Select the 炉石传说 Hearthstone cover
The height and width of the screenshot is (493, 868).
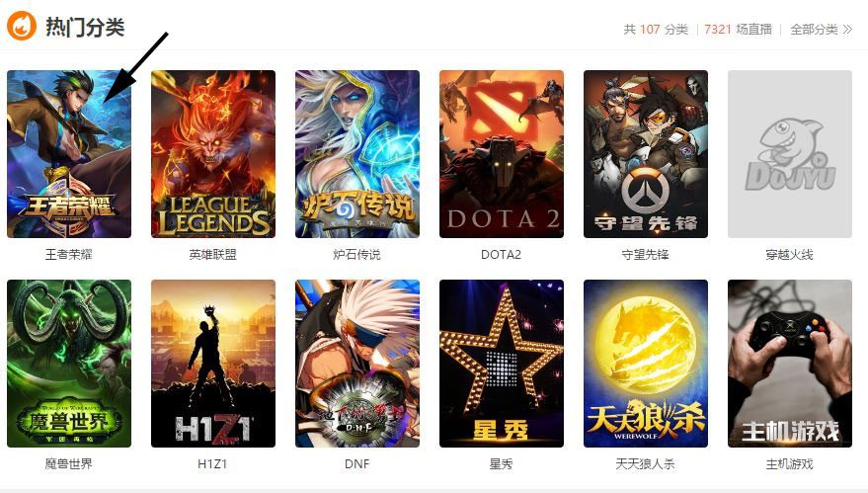357,154
